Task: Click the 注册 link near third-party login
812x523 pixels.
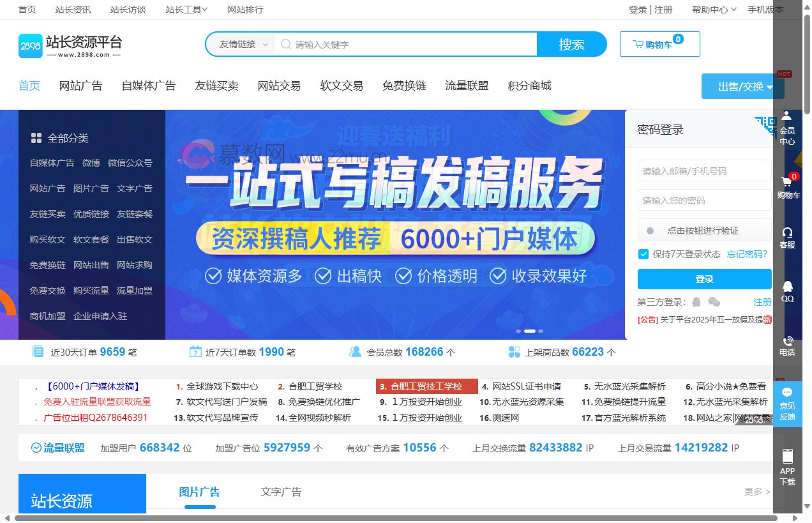Action: click(762, 301)
